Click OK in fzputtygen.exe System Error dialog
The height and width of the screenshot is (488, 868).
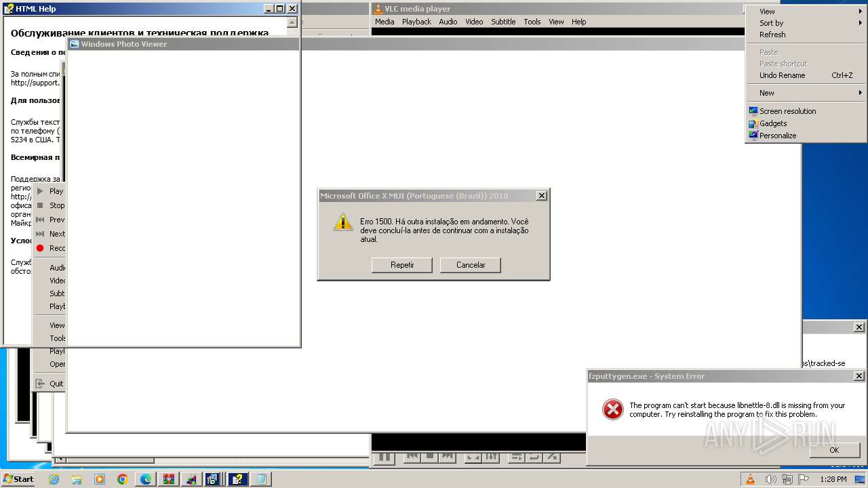point(834,450)
